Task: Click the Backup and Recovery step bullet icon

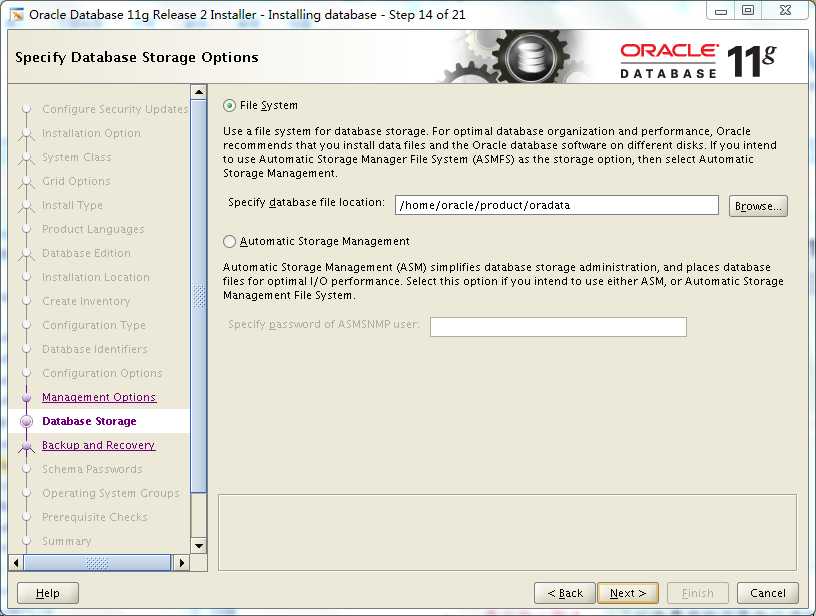Action: tap(26, 446)
